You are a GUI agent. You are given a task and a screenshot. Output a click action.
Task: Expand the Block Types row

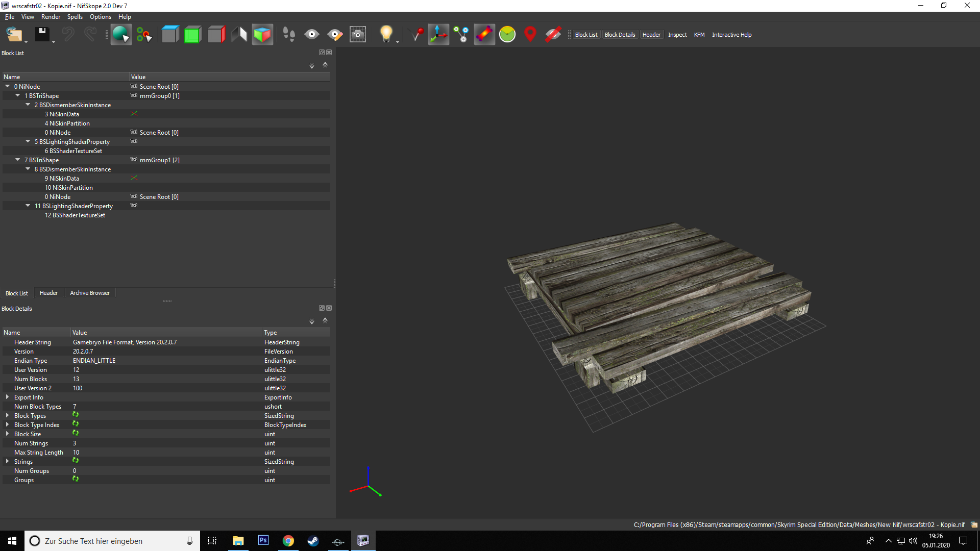tap(7, 415)
